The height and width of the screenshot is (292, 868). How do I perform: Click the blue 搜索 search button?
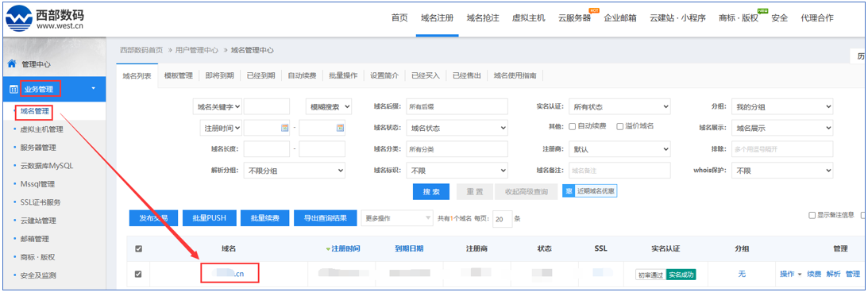click(431, 192)
